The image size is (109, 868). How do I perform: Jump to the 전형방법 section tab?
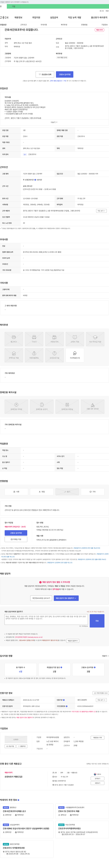click(84, 25)
